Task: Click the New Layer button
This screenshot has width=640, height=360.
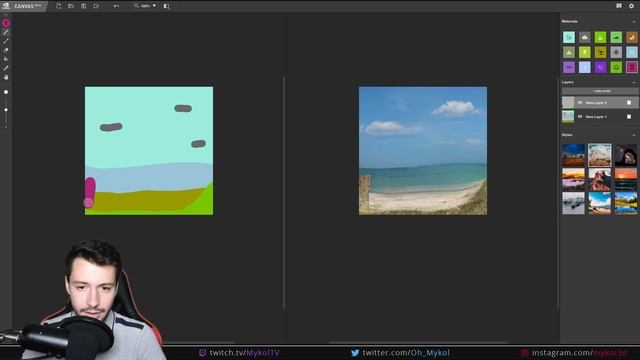Action: pyautogui.click(x=600, y=91)
